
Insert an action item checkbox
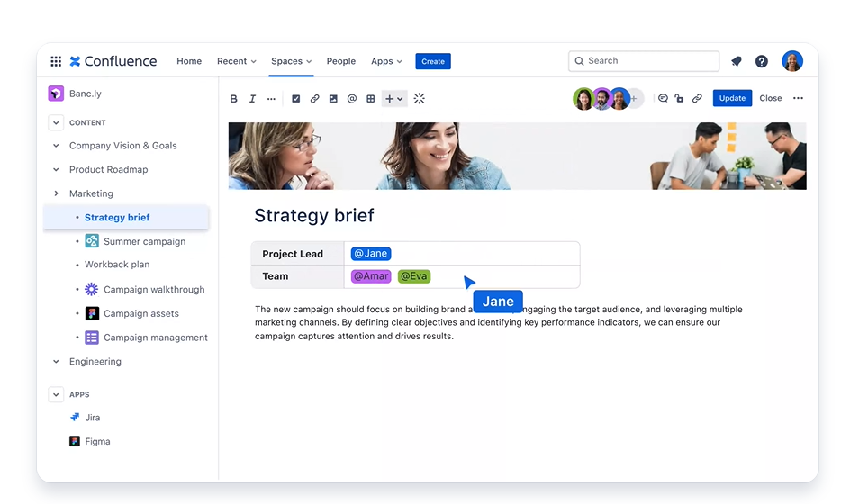click(295, 99)
